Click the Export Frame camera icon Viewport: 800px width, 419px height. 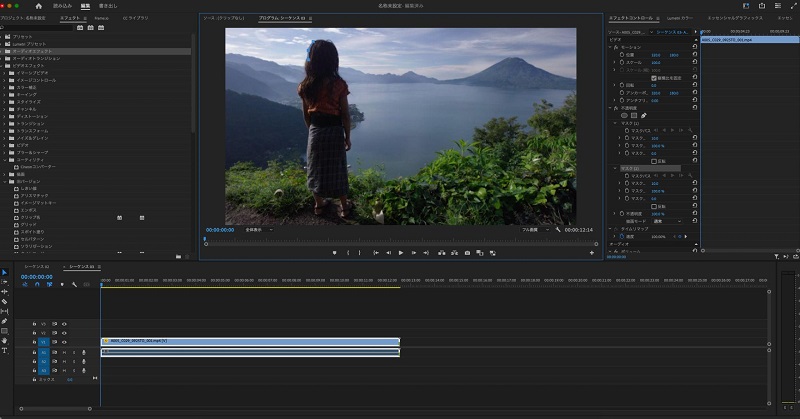[467, 253]
